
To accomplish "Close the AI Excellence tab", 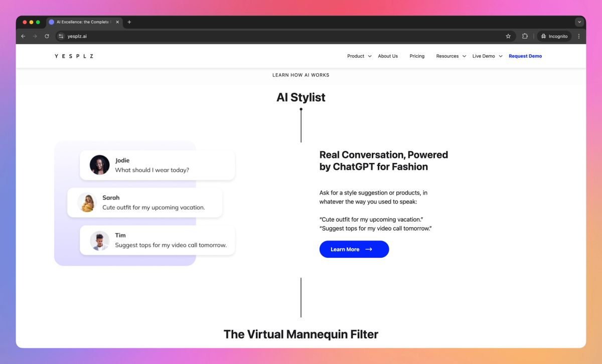I will tap(117, 22).
